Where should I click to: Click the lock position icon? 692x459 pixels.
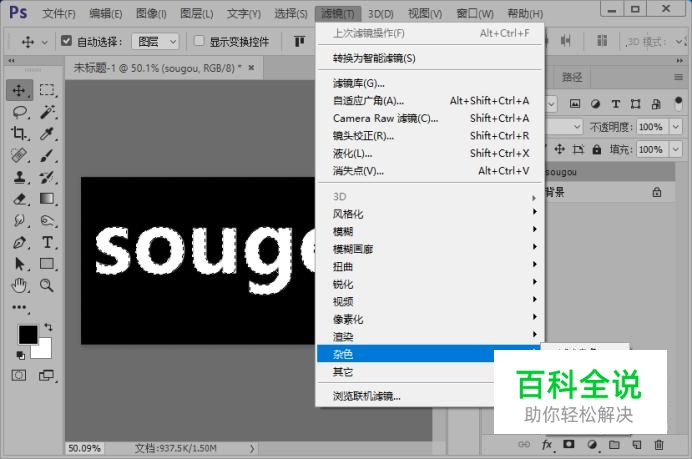pos(560,149)
